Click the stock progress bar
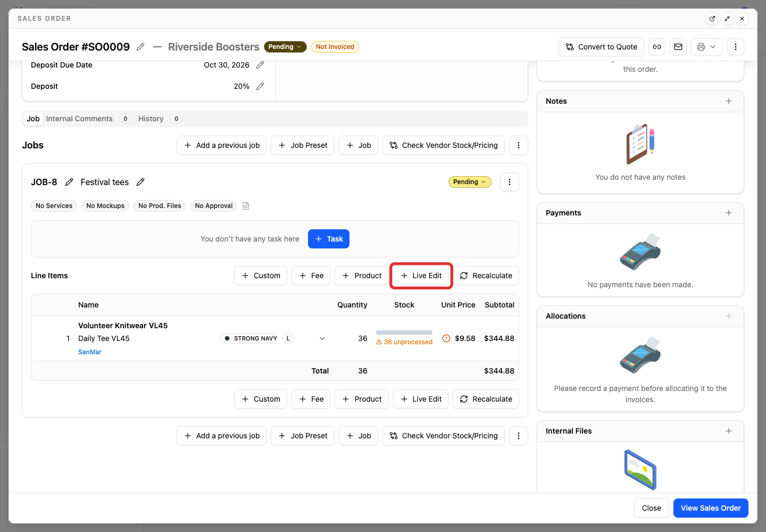This screenshot has width=766, height=532. [x=404, y=332]
